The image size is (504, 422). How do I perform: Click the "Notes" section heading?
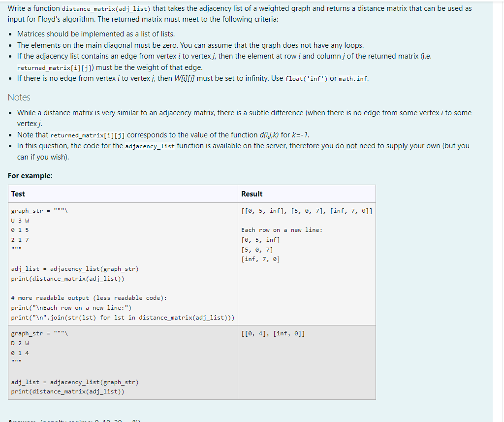point(19,97)
